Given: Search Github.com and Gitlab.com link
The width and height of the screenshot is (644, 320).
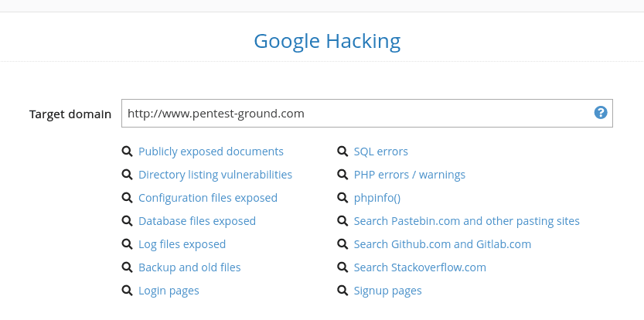Looking at the screenshot, I should [442, 244].
